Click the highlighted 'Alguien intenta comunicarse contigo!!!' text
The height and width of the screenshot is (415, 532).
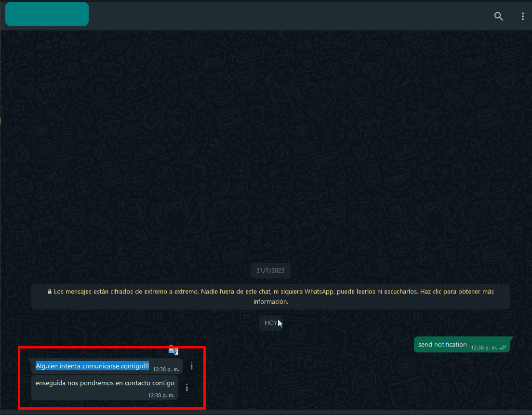coord(92,366)
